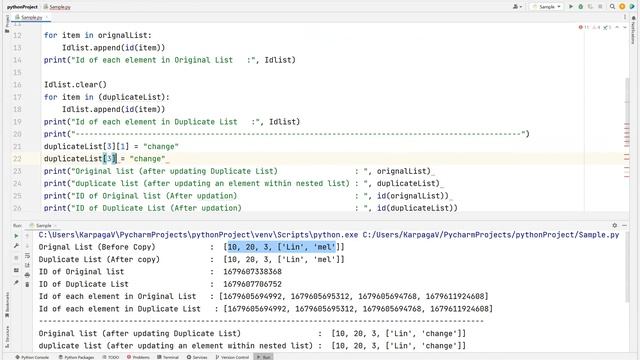
Task: Rerun Sample in the Run panel
Action: coord(16,236)
